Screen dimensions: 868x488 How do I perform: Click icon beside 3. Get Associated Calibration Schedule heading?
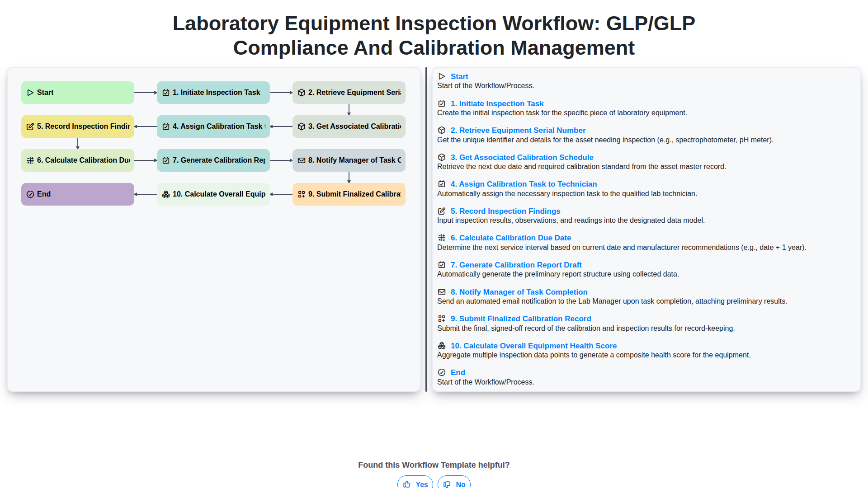(x=442, y=157)
